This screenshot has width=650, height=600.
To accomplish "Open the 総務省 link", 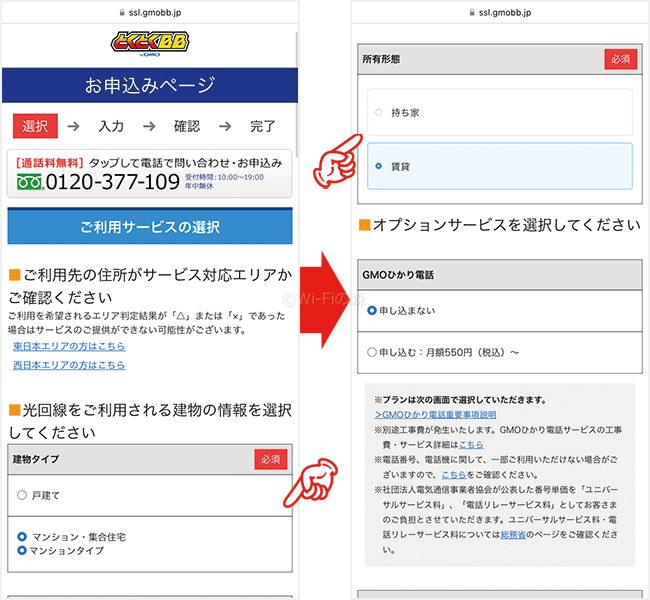I will (x=513, y=535).
